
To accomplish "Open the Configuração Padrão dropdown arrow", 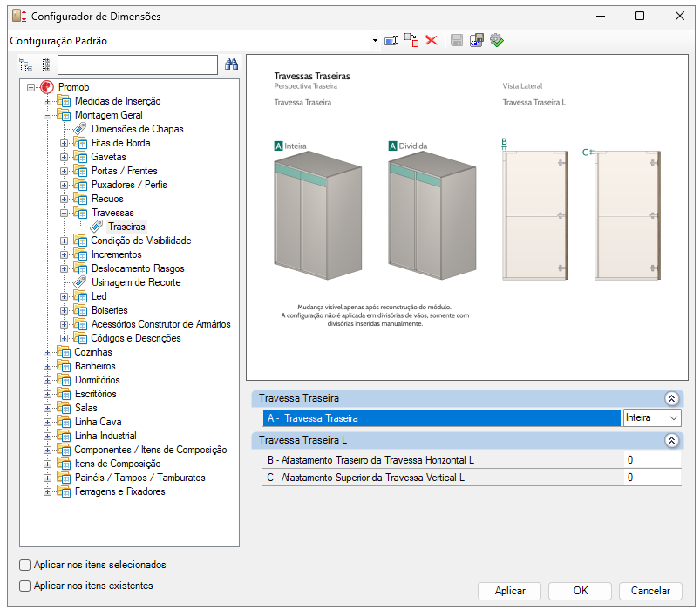I will tap(375, 41).
